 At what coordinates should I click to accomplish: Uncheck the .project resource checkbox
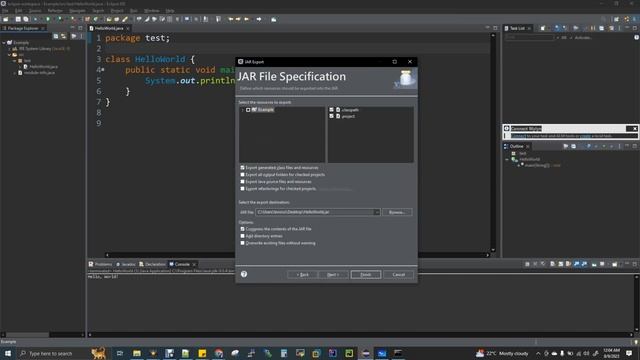tap(331, 116)
